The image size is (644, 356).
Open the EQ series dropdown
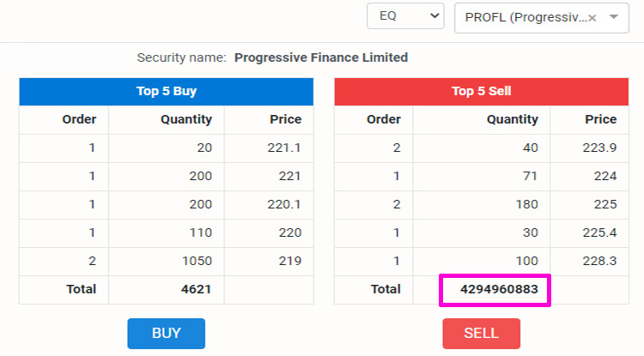coord(404,16)
